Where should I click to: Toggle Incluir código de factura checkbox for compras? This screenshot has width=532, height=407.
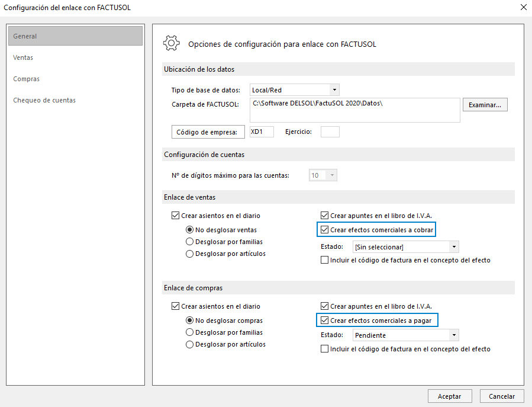(405, 349)
